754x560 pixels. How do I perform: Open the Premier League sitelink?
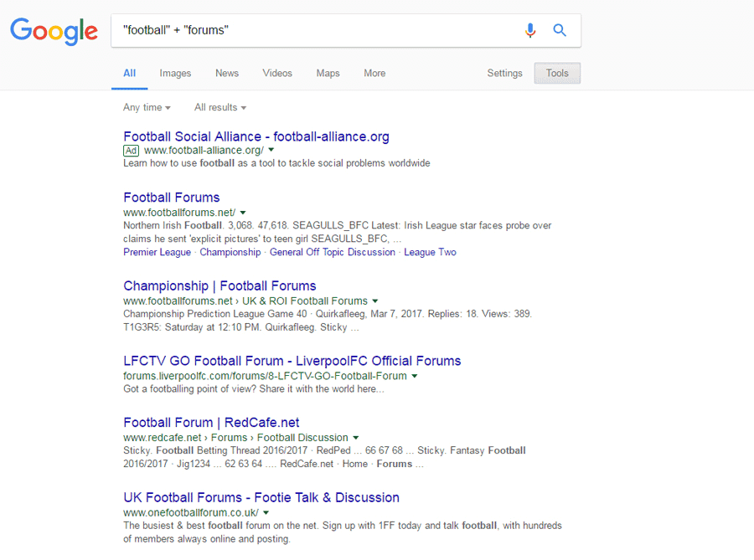(x=157, y=252)
